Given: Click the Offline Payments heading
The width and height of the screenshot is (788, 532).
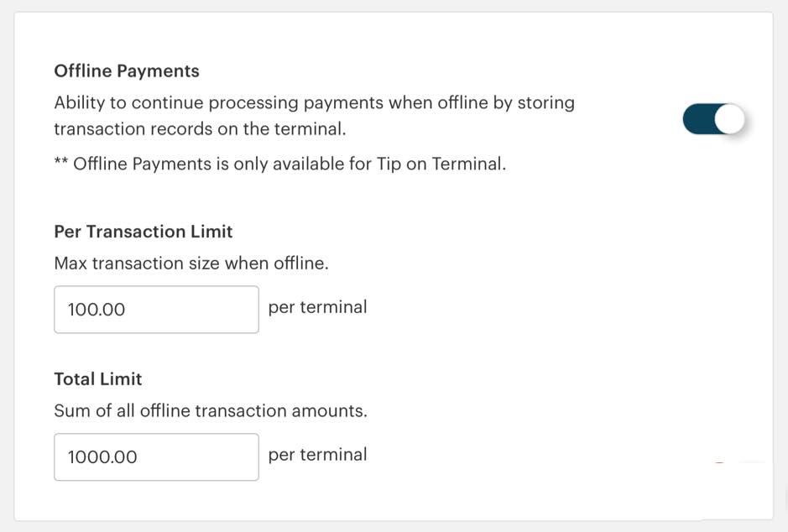Looking at the screenshot, I should click(126, 71).
